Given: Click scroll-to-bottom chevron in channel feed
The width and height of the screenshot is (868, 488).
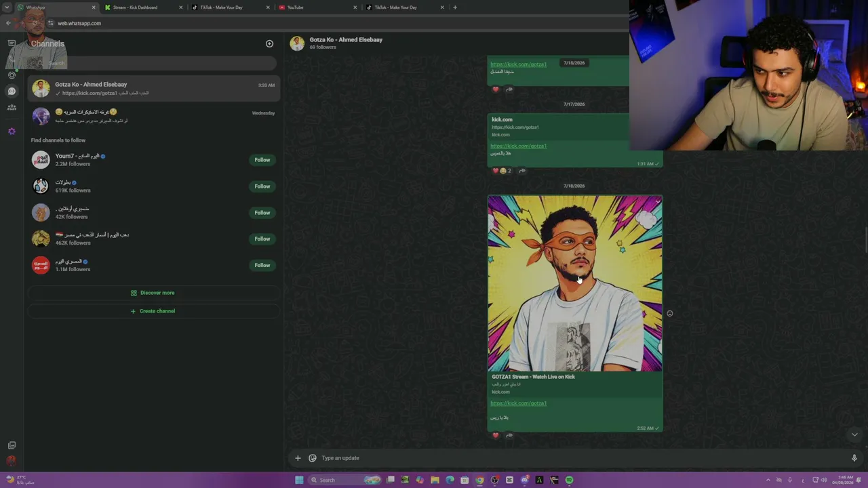Looking at the screenshot, I should click(x=854, y=434).
